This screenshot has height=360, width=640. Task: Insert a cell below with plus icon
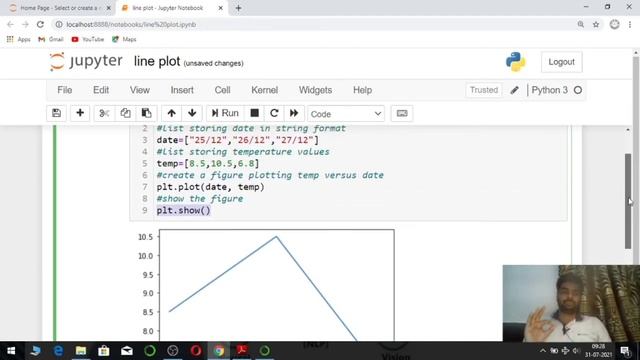[x=80, y=113]
